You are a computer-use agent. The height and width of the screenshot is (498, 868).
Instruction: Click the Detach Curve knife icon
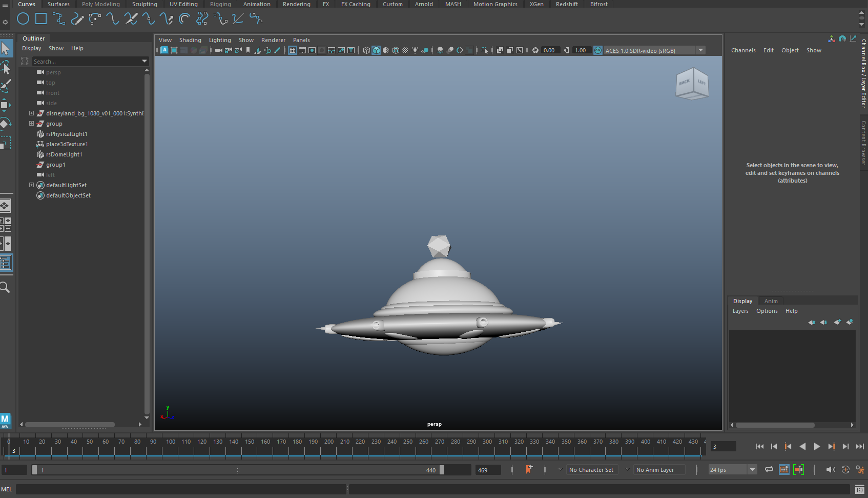131,19
